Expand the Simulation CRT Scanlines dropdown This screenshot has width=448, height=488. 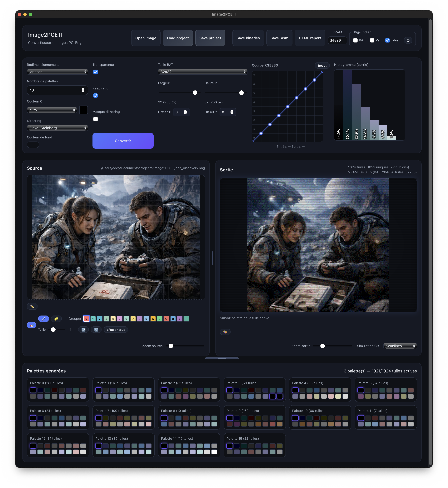tap(400, 346)
